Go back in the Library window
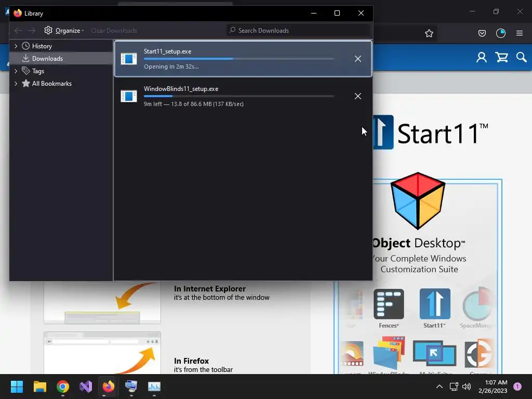This screenshot has width=532, height=399. [18, 31]
